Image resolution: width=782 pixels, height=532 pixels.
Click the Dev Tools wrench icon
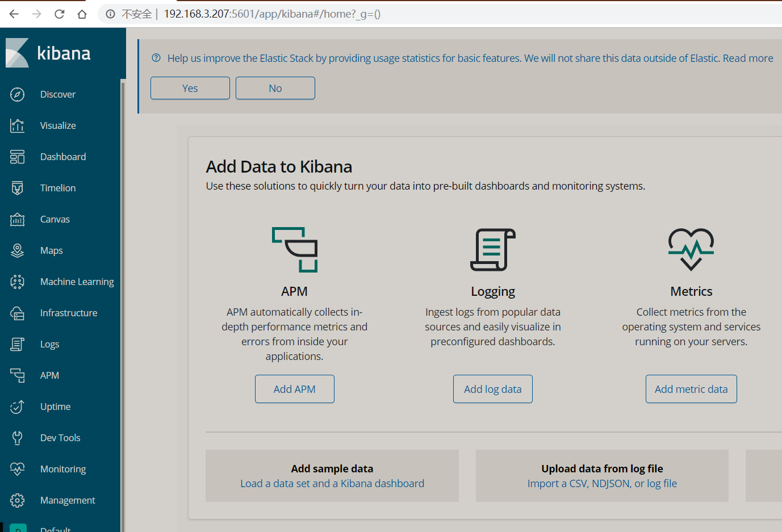coord(18,438)
